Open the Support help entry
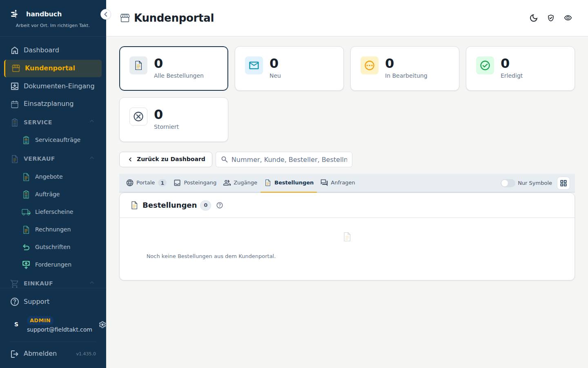This screenshot has width=588, height=368. pos(53,302)
